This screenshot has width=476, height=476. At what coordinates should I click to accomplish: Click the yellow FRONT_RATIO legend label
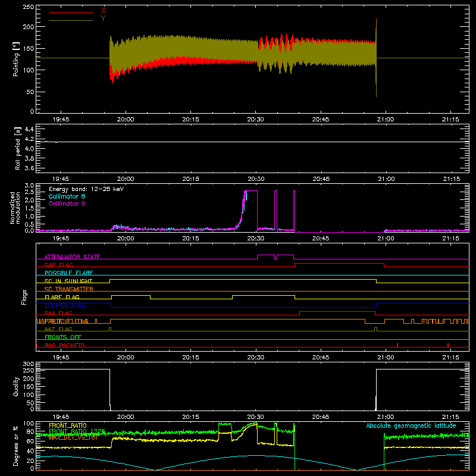click(68, 425)
